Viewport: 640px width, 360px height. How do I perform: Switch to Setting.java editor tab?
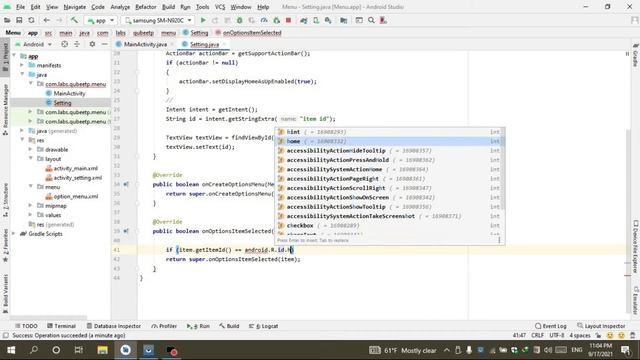[x=204, y=44]
